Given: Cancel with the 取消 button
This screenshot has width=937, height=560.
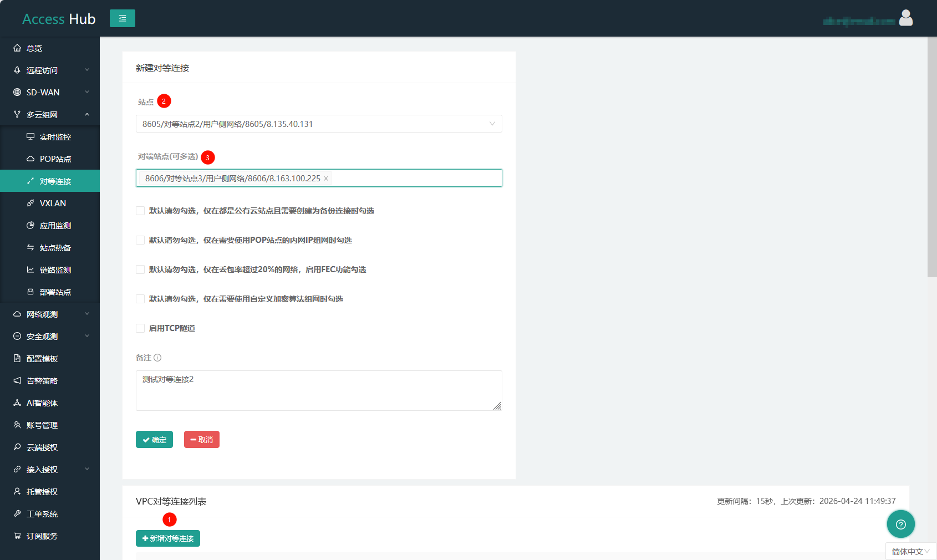Looking at the screenshot, I should pos(202,440).
